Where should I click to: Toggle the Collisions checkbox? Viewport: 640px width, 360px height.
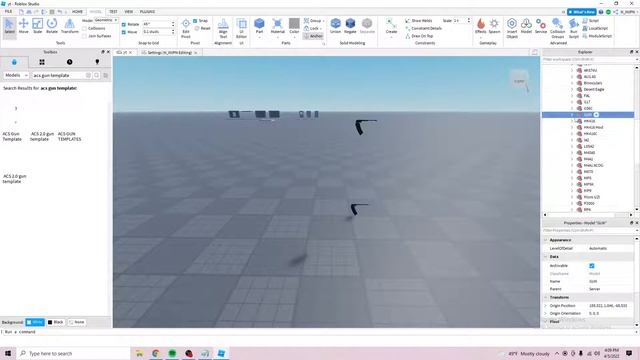tap(84, 29)
